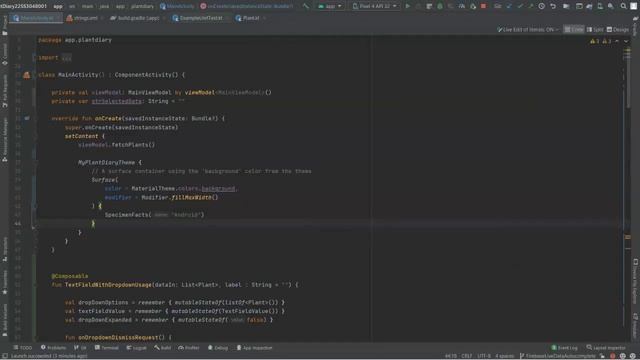
Task: Open the app run configuration dropdown
Action: [330, 6]
